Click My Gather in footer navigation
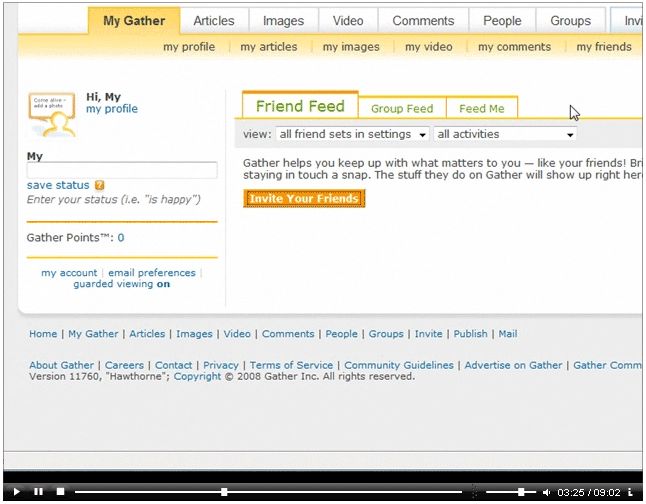646x504 pixels. click(x=93, y=334)
